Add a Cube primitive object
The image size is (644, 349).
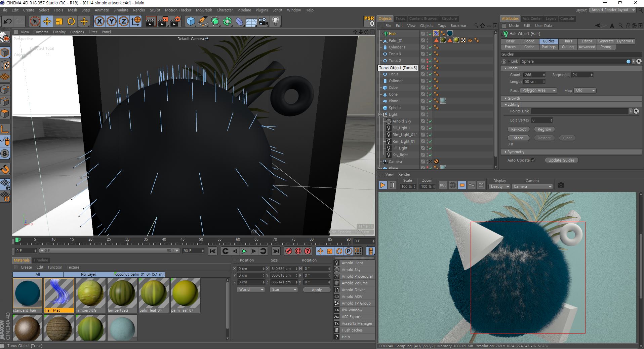coord(191,22)
